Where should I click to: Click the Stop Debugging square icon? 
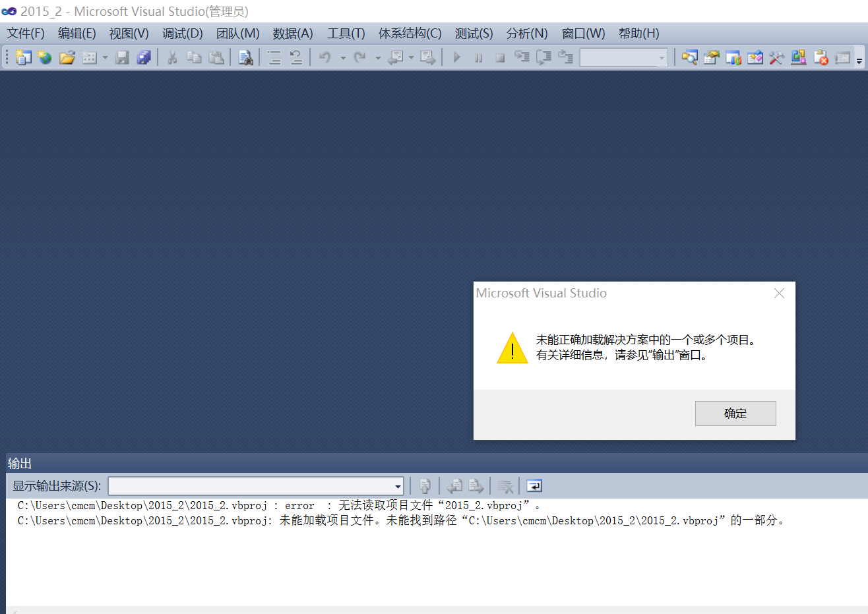click(500, 57)
